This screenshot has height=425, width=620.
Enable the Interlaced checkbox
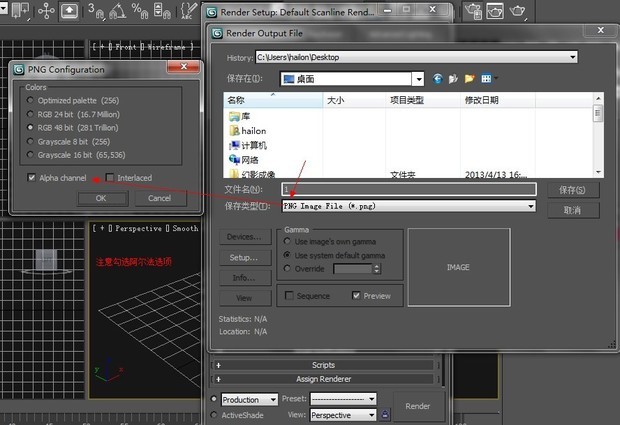click(x=110, y=177)
